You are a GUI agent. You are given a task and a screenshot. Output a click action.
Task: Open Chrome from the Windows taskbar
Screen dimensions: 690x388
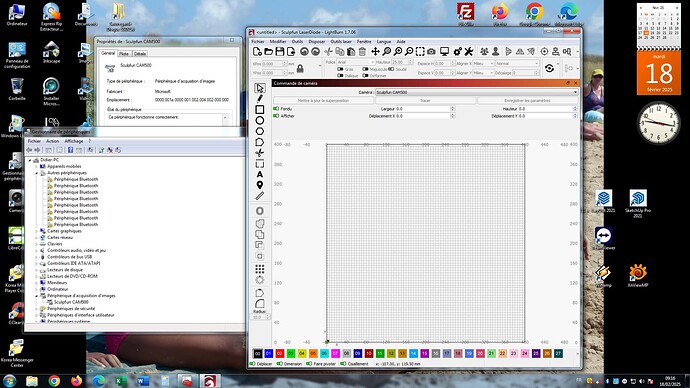54,381
